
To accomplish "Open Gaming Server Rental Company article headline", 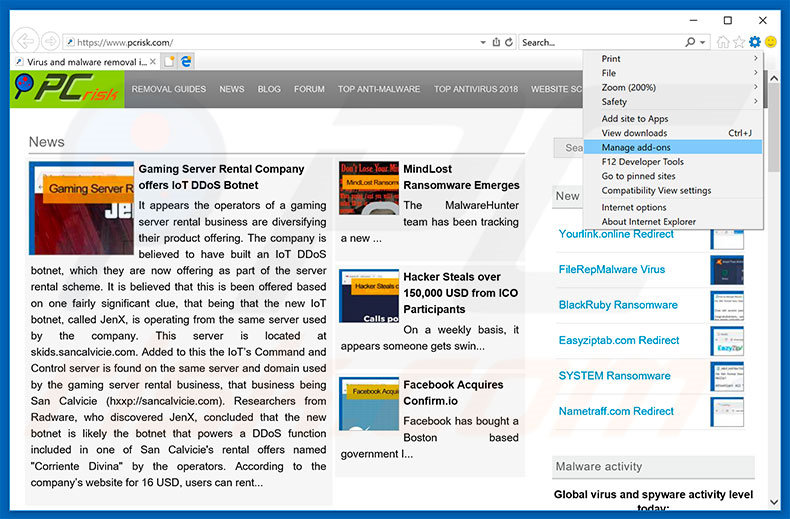I will point(221,177).
